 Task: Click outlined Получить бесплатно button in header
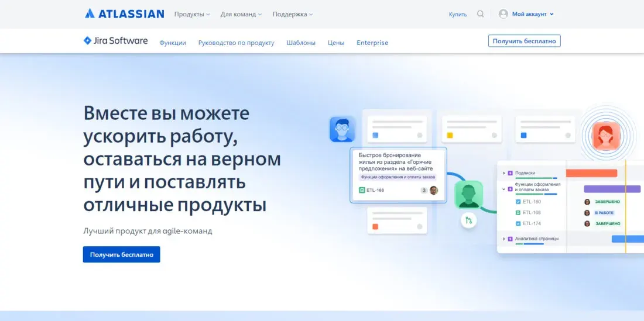pyautogui.click(x=524, y=41)
